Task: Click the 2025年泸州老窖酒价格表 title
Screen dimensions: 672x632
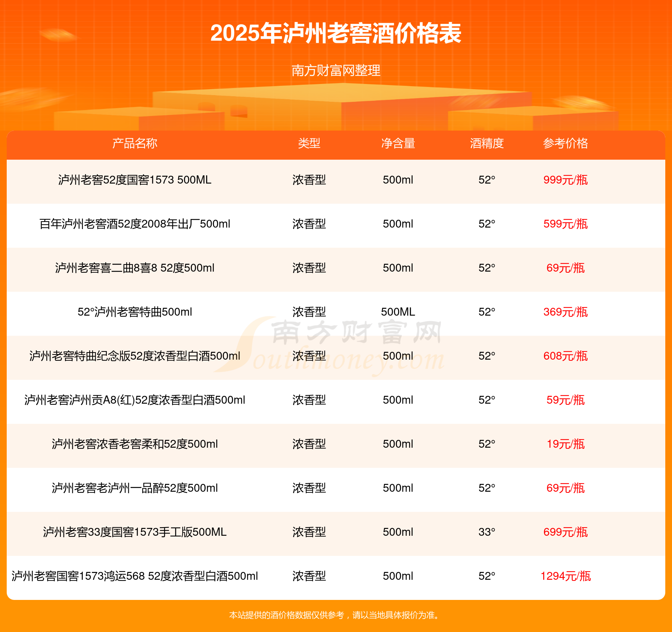Action: (336, 33)
